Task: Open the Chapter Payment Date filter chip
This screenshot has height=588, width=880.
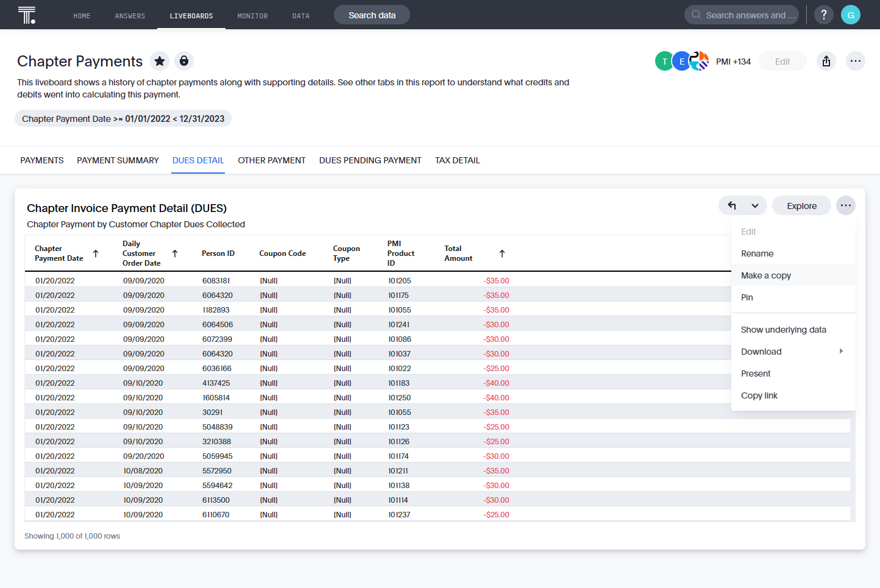Action: click(x=123, y=119)
